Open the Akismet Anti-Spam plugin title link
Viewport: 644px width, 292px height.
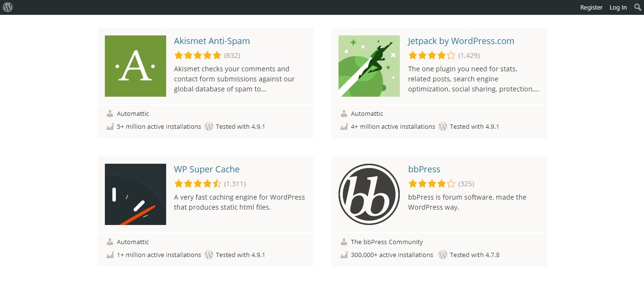coord(212,41)
